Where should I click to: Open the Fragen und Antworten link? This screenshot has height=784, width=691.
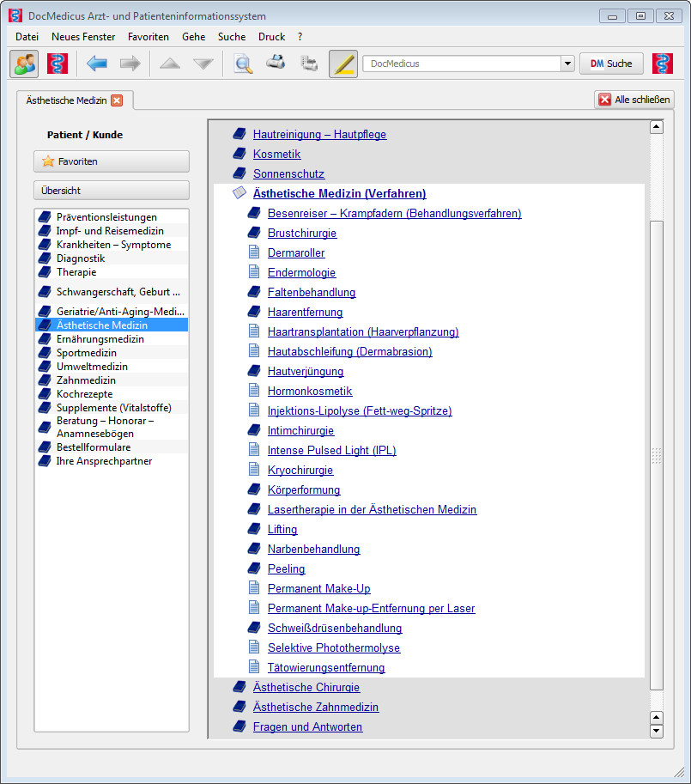308,727
